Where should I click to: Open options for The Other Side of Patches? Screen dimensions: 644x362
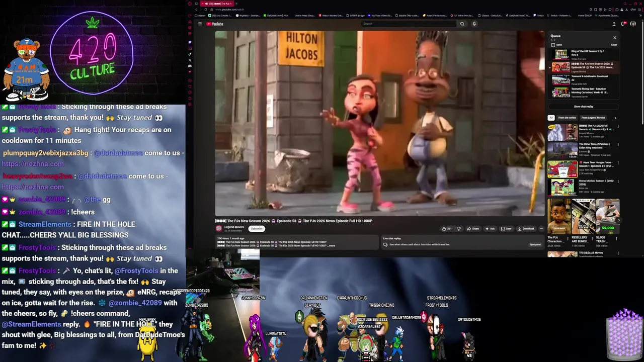(x=618, y=145)
